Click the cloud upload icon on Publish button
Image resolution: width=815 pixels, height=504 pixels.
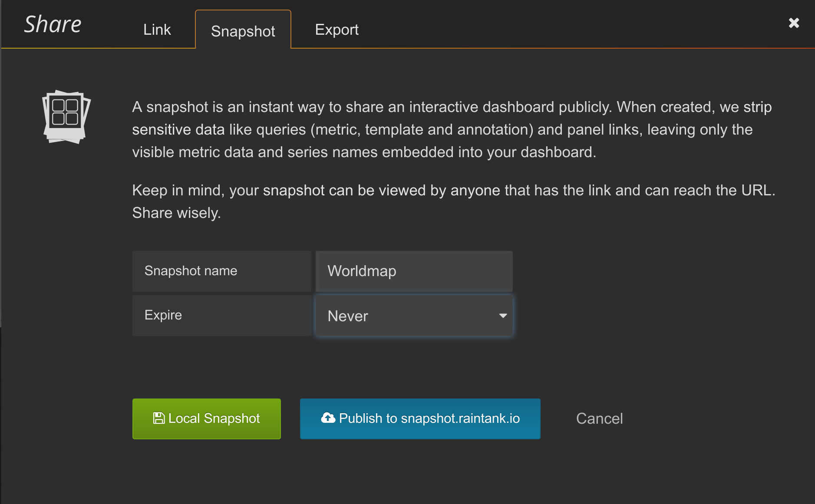point(328,418)
